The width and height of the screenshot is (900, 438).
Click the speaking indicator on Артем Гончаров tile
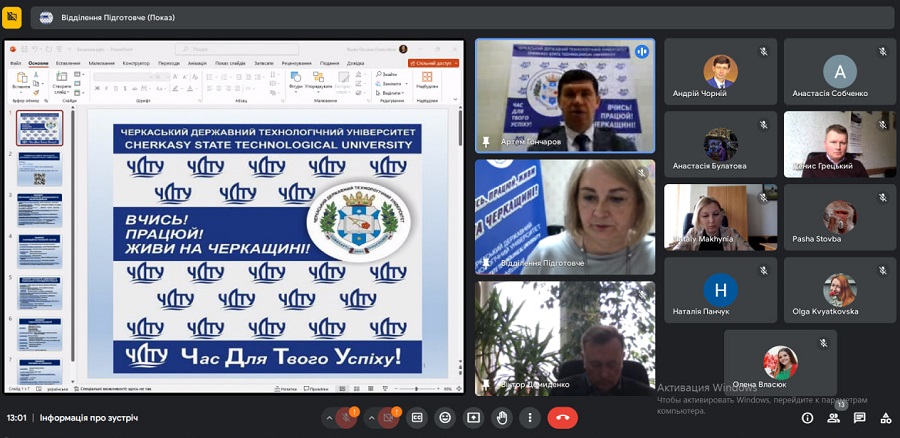(x=641, y=51)
